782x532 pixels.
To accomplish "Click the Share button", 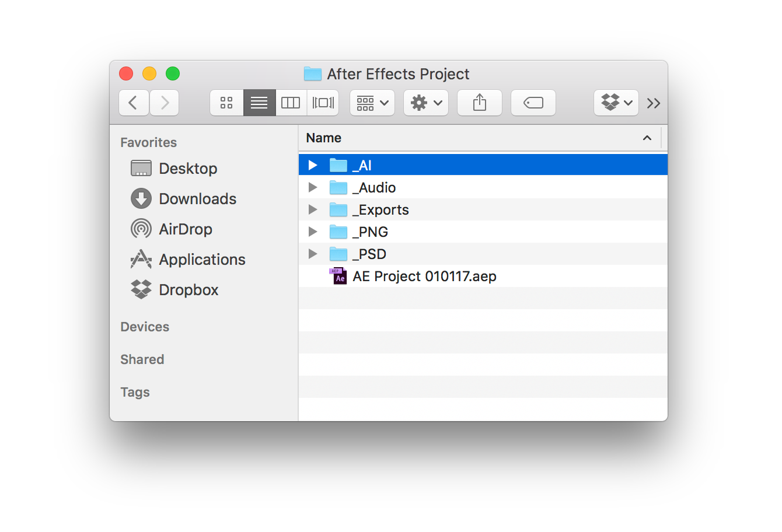I will (480, 103).
